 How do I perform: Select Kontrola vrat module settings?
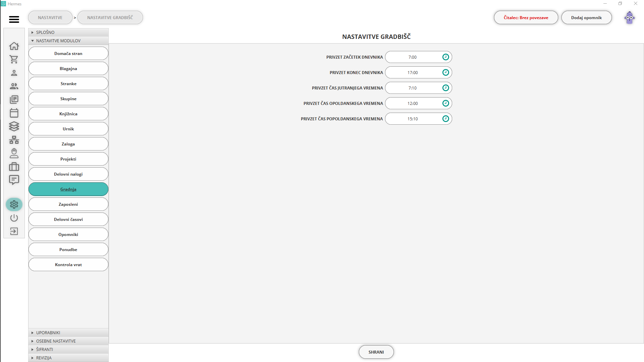tap(68, 264)
